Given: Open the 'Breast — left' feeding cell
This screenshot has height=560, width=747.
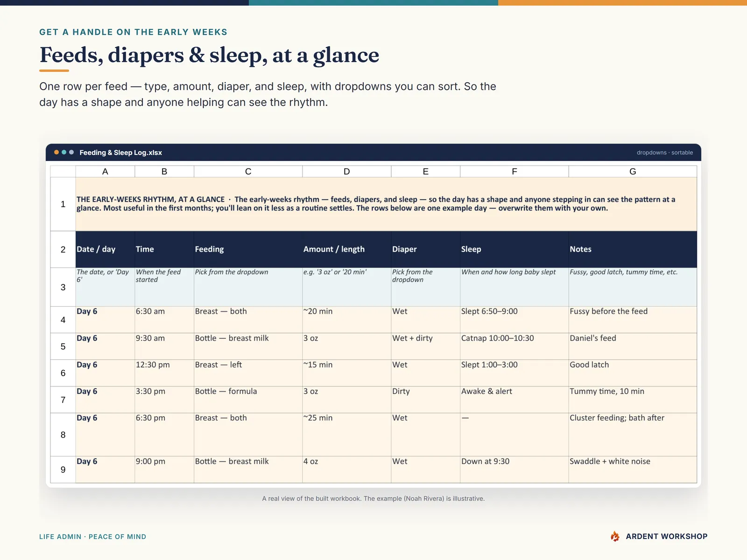Looking at the screenshot, I should (x=248, y=373).
